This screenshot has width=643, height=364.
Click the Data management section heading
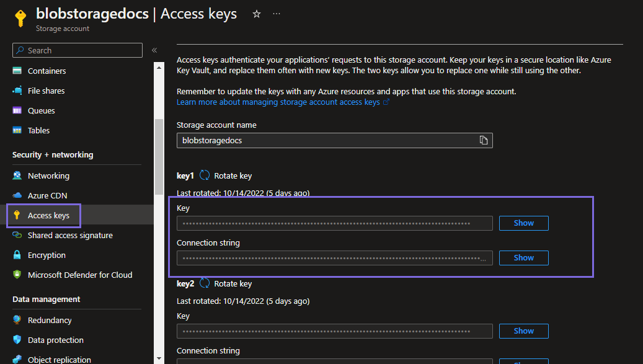[x=47, y=300]
